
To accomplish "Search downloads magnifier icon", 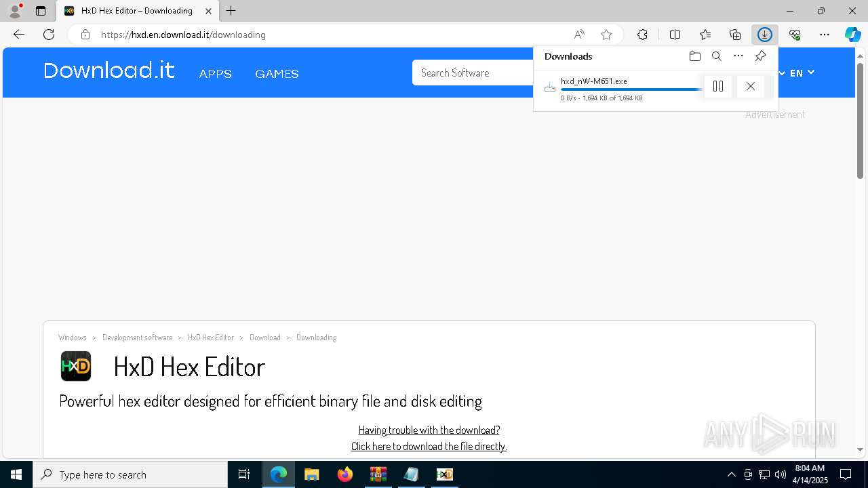I will pyautogui.click(x=717, y=56).
